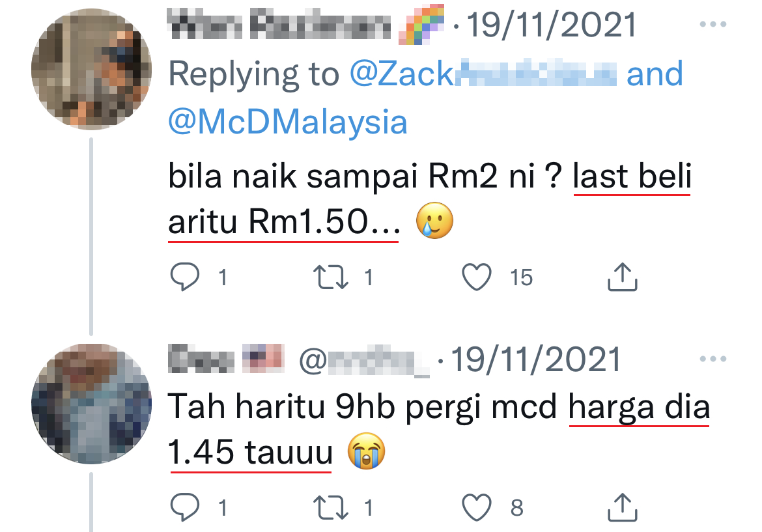View first commenter's profile picture
This screenshot has width=762, height=532.
[x=91, y=70]
